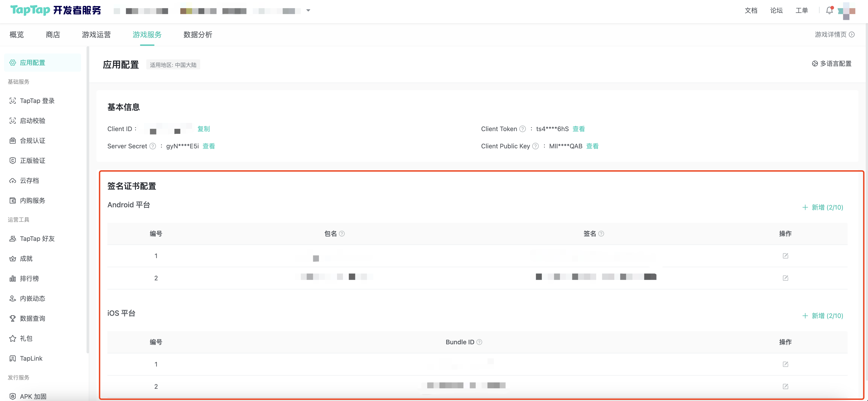Click help icon next to Bundle ID
The height and width of the screenshot is (401, 868).
[479, 342]
